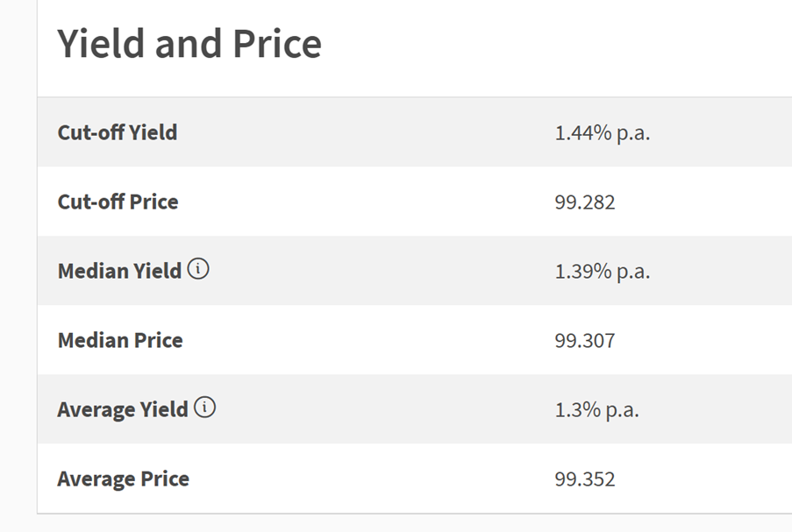This screenshot has width=792, height=532.
Task: Select the 99.307 median price value
Action: pos(585,341)
